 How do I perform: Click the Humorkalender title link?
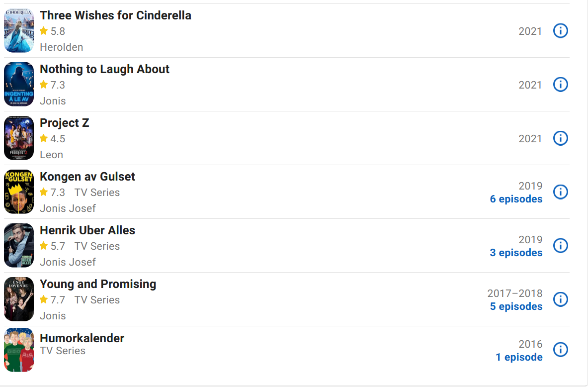point(82,338)
